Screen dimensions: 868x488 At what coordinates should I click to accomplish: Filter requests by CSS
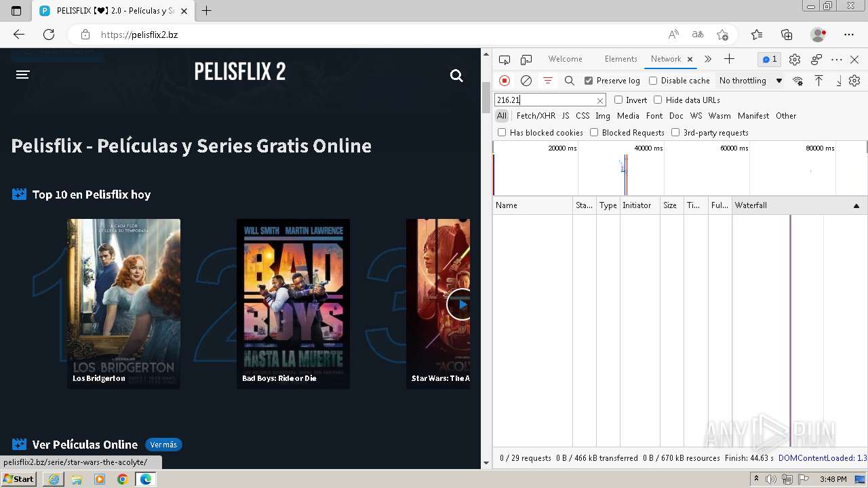[x=583, y=116]
